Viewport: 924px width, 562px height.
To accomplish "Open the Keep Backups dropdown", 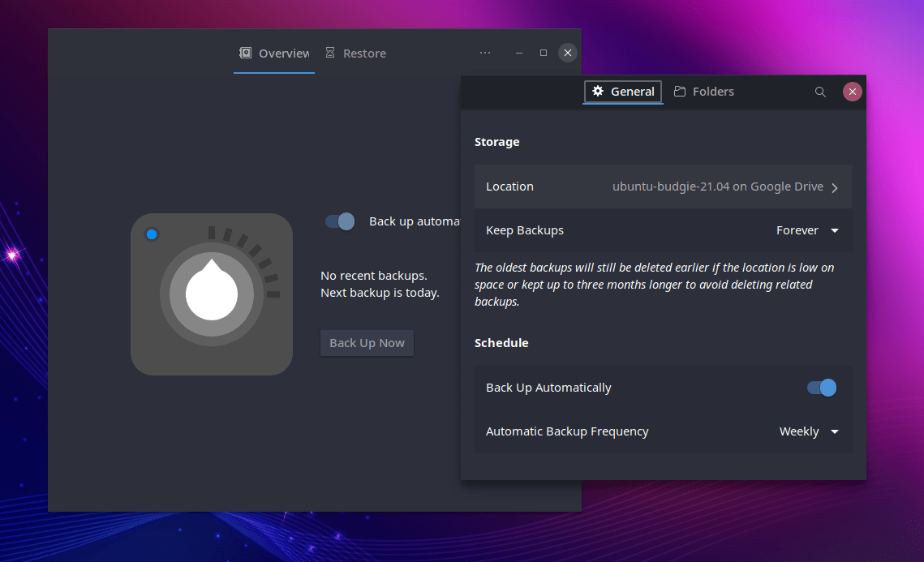I will (808, 230).
